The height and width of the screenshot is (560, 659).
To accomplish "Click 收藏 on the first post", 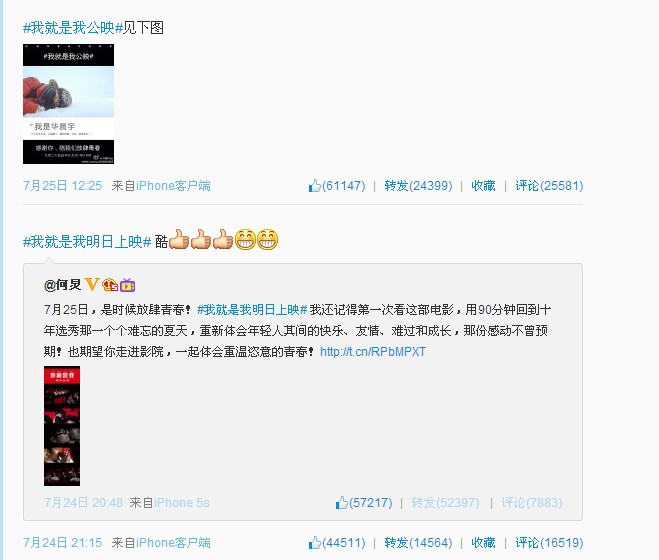I will 483,185.
